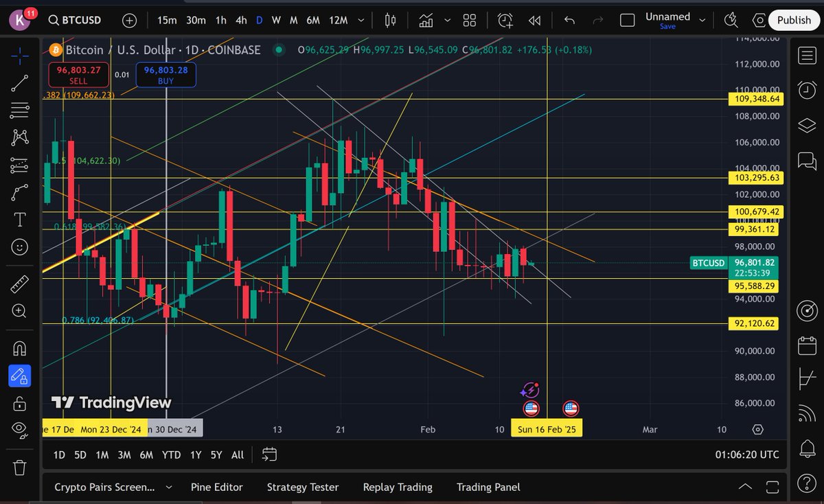Viewport: 824px width, 504px height.
Task: Select the text annotation tool
Action: pos(20,220)
